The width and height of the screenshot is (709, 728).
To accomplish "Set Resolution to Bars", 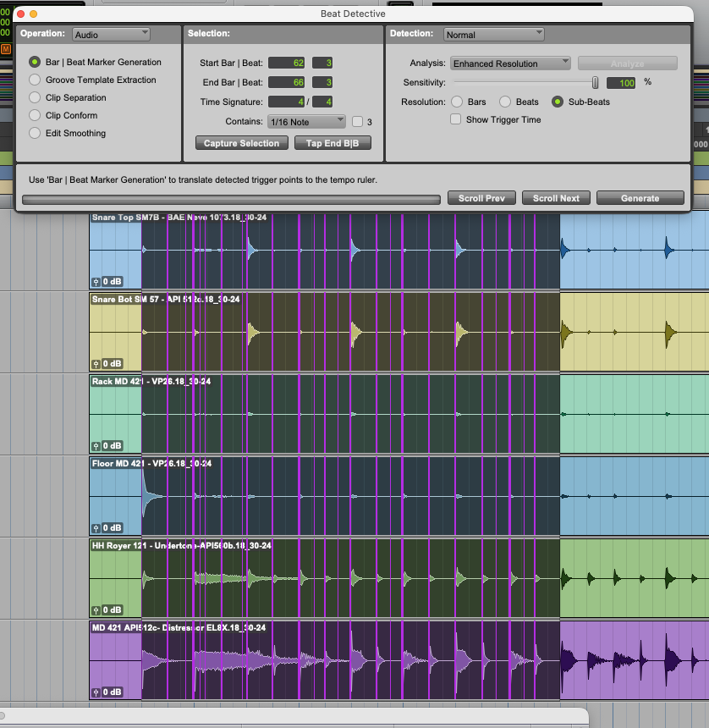I will click(x=457, y=102).
